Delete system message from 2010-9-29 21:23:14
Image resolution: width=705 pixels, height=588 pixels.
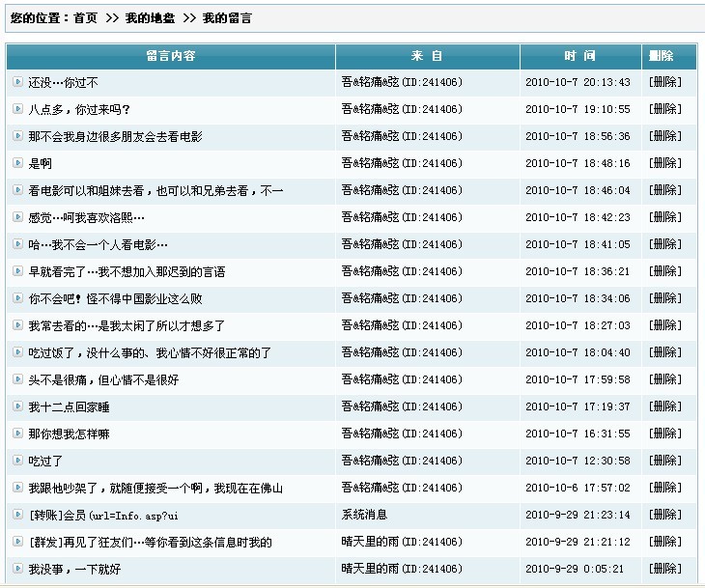pos(665,515)
